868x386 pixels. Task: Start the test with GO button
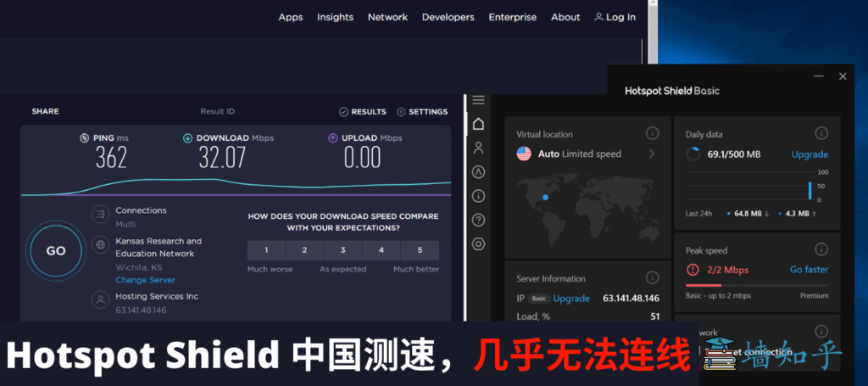[56, 251]
